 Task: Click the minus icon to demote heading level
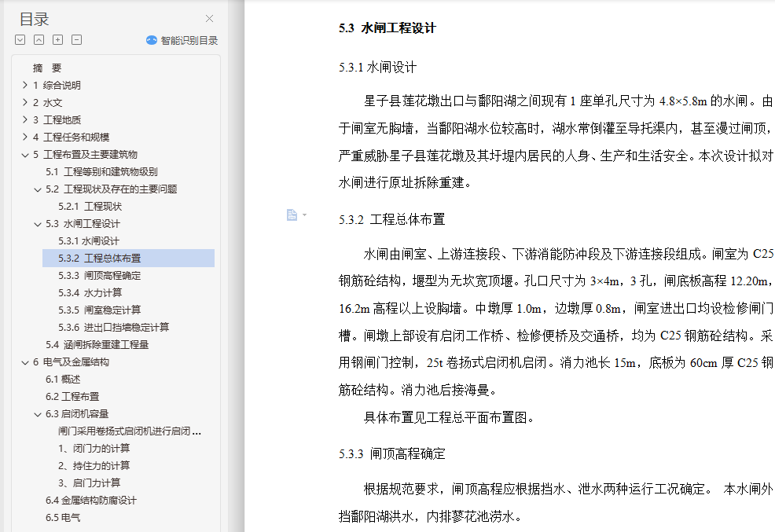click(76, 40)
